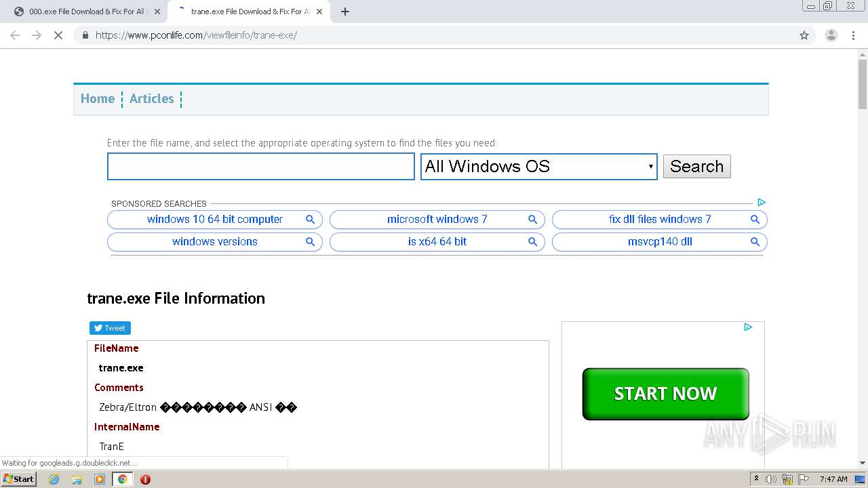View site info via the padlock icon
Image resolution: width=868 pixels, height=488 pixels.
tap(85, 35)
